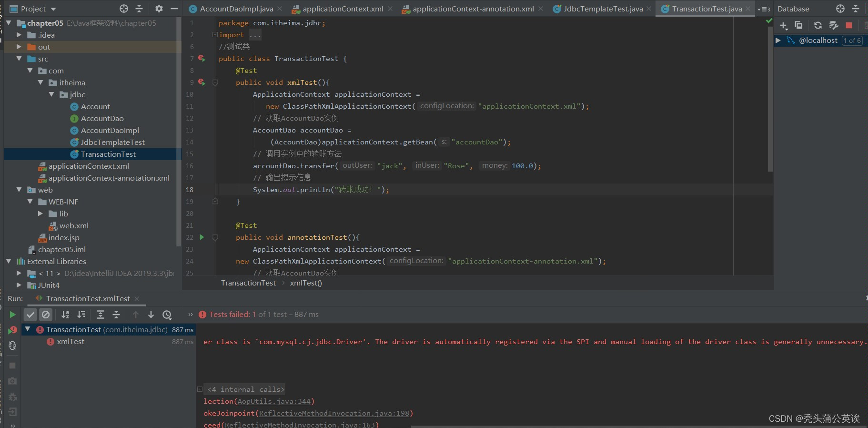Open AccountDaoImpl in project tree
Image resolution: width=868 pixels, height=428 pixels.
coord(105,130)
